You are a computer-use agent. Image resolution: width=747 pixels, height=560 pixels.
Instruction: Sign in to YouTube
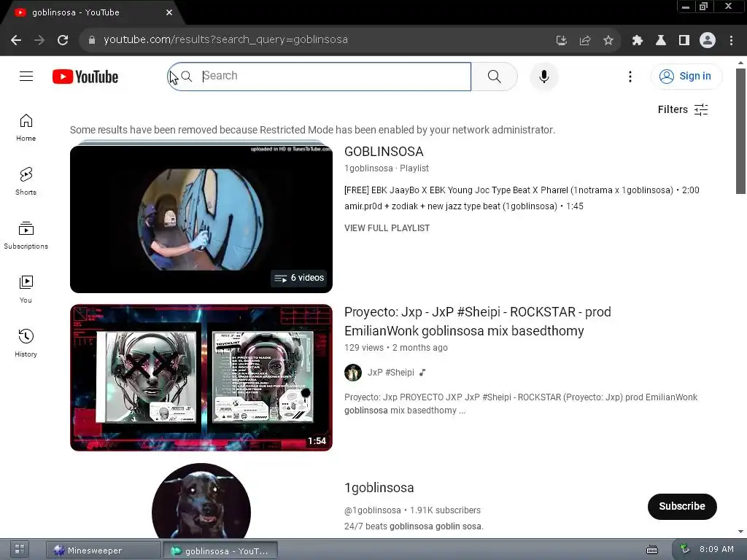686,76
